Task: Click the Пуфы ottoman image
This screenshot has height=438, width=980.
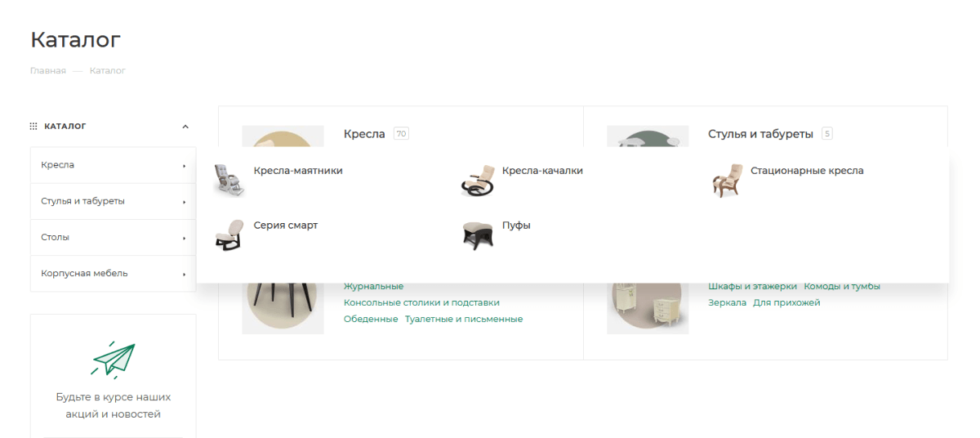Action: [478, 235]
